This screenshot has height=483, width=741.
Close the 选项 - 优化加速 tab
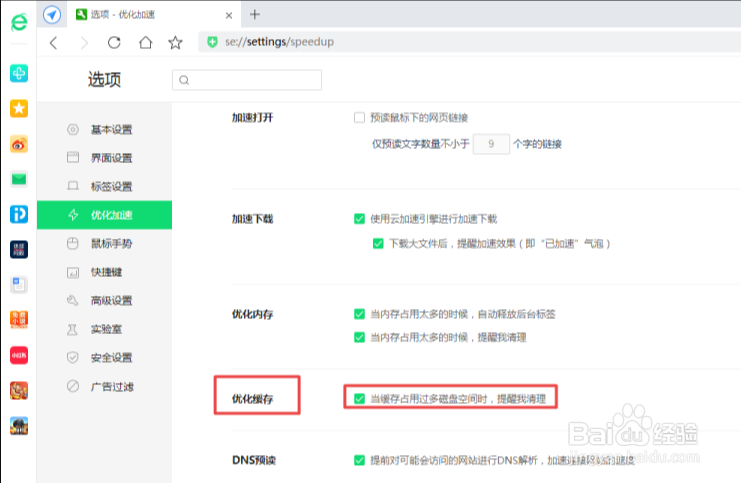(229, 16)
